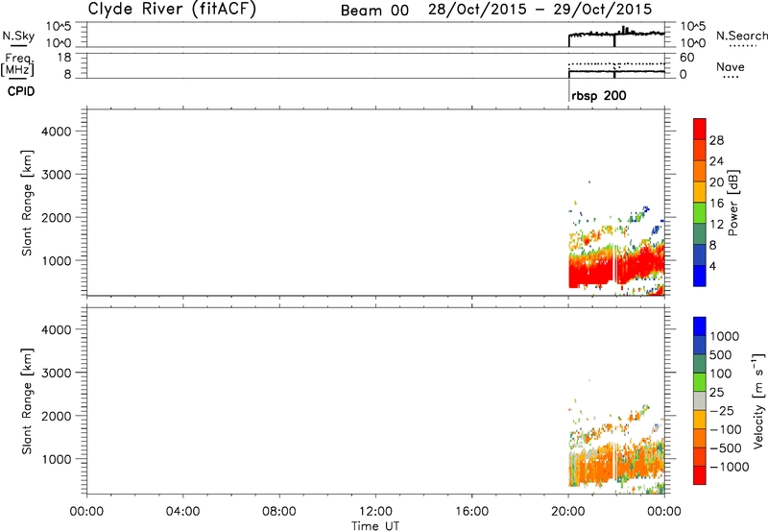768x532 pixels.
Task: Click the '08:00' time axis label
Action: coord(279,512)
